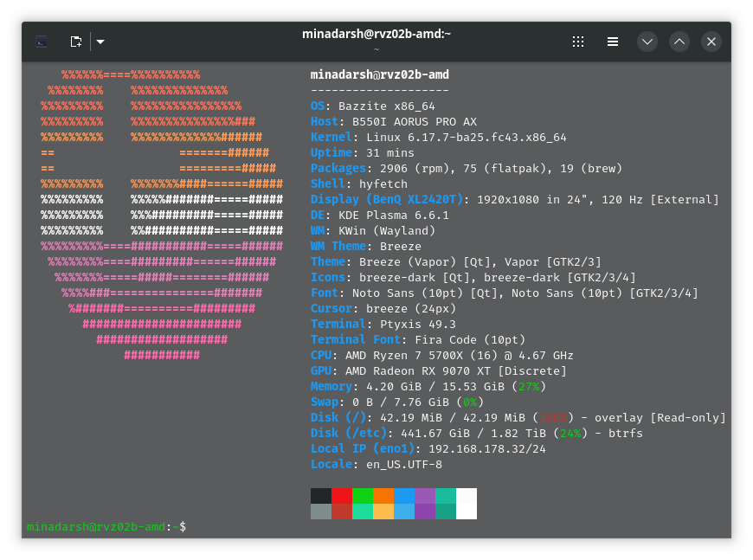Minimize the window with the down chevron

point(647,42)
